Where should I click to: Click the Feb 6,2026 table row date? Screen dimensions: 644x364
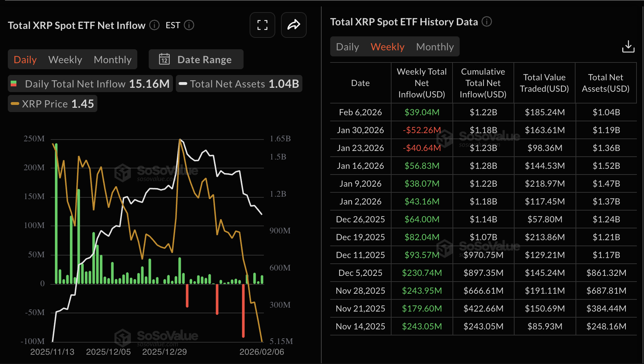(360, 112)
